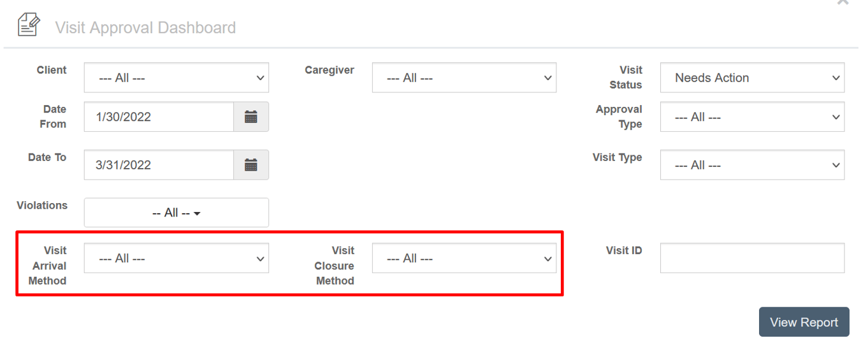The width and height of the screenshot is (868, 345).
Task: Expand the Client dropdown
Action: [177, 78]
